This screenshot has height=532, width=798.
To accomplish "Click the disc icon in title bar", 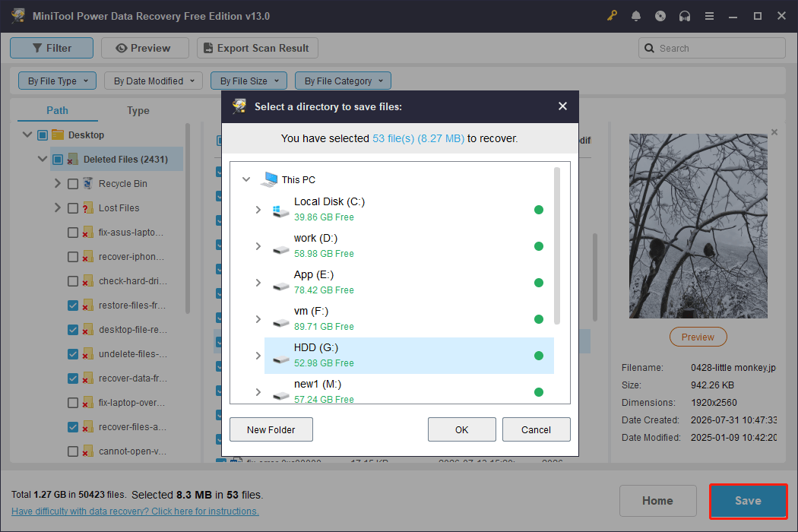I will (660, 16).
